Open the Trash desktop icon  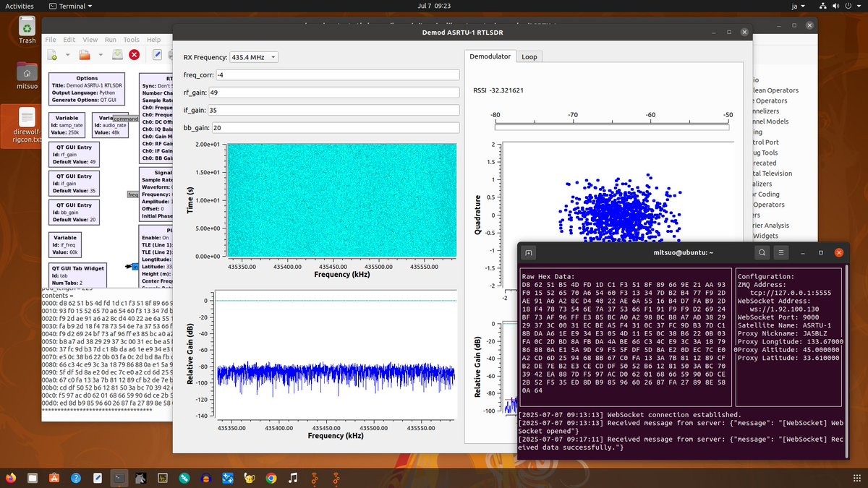coord(27,31)
